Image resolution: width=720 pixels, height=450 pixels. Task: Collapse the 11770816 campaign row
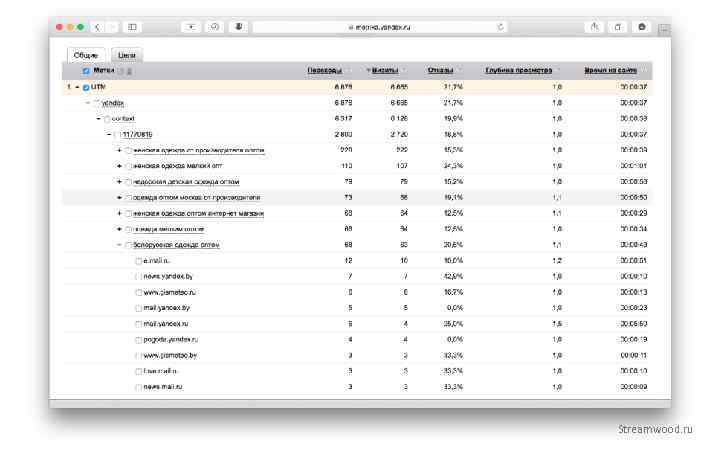[x=108, y=134]
